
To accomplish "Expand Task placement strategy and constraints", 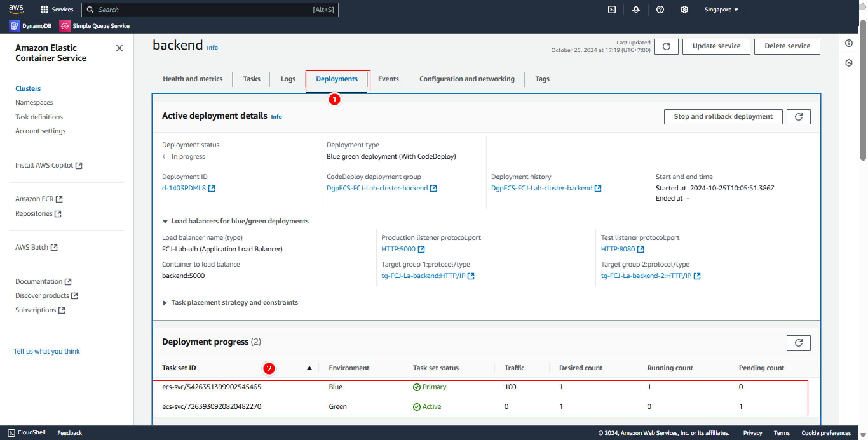I will (230, 302).
